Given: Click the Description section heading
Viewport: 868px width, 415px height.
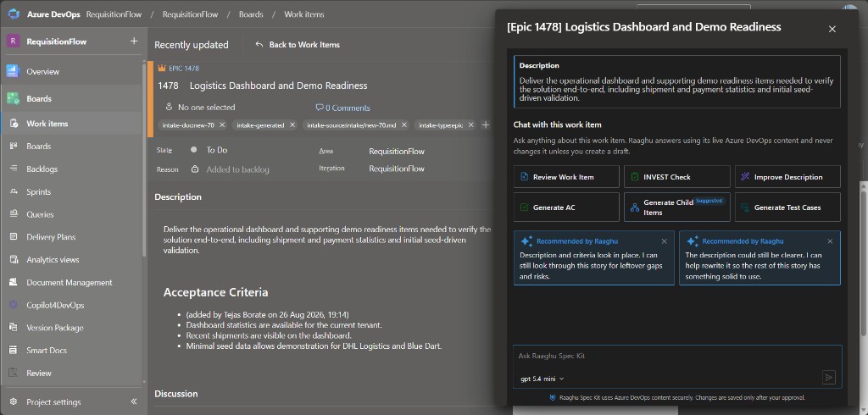Looking at the screenshot, I should (x=178, y=197).
